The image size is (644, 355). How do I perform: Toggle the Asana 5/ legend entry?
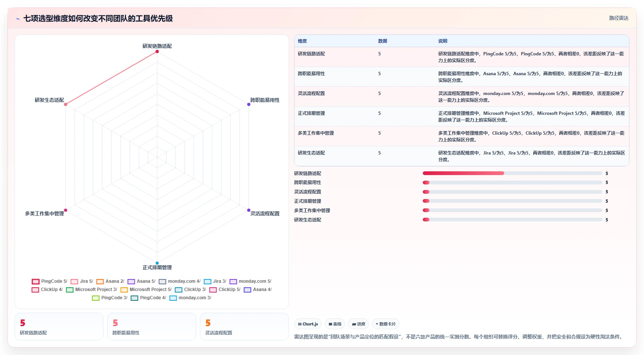pyautogui.click(x=141, y=281)
